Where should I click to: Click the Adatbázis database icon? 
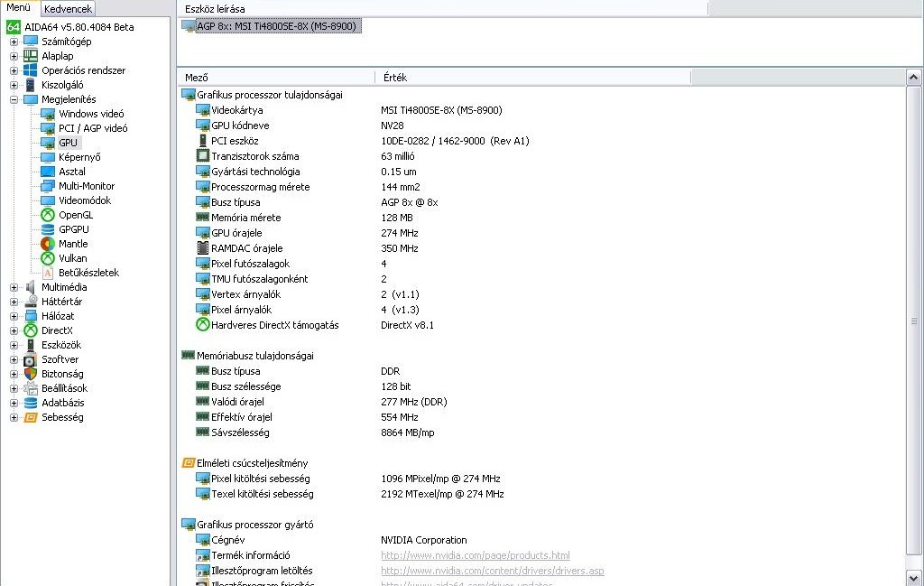tap(31, 403)
